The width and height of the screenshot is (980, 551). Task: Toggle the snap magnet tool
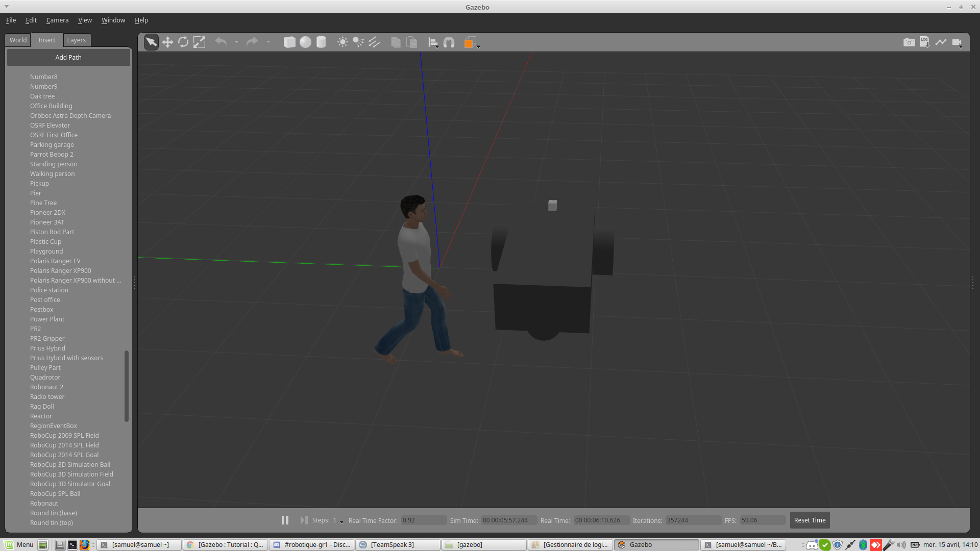449,42
